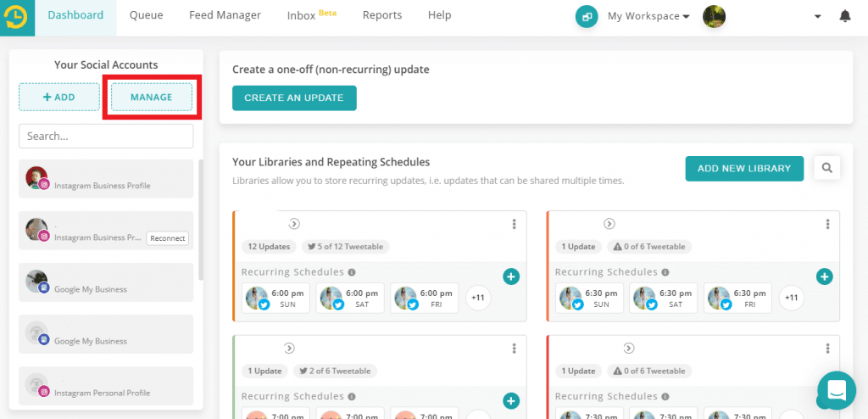Show +11 more schedules for 6:30 pm library
The width and height of the screenshot is (868, 419).
(792, 299)
